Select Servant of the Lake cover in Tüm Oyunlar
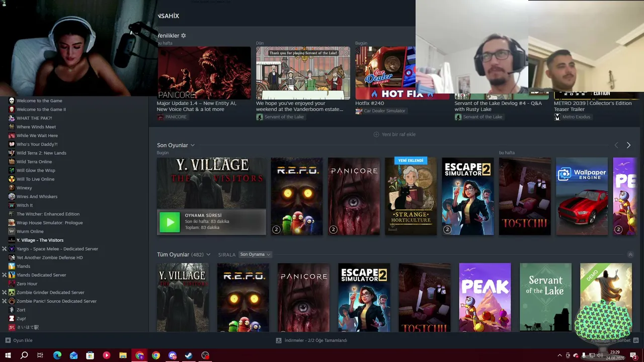The height and width of the screenshot is (362, 644). click(x=545, y=297)
